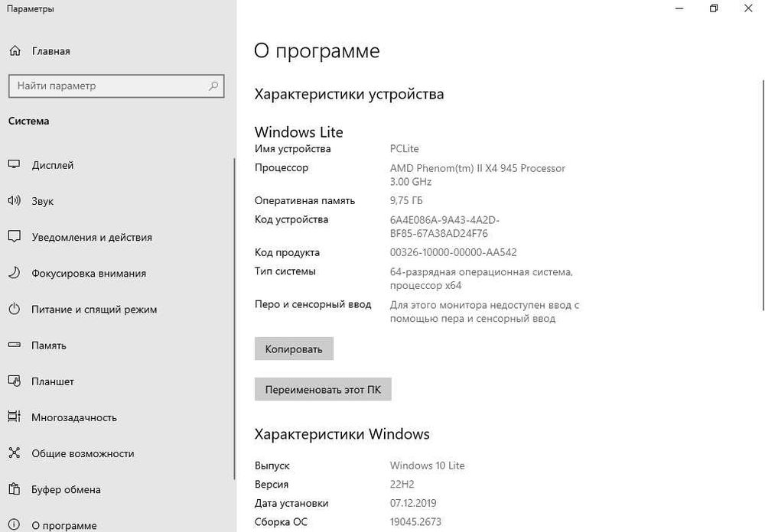Restore down the Settings window

tap(713, 8)
